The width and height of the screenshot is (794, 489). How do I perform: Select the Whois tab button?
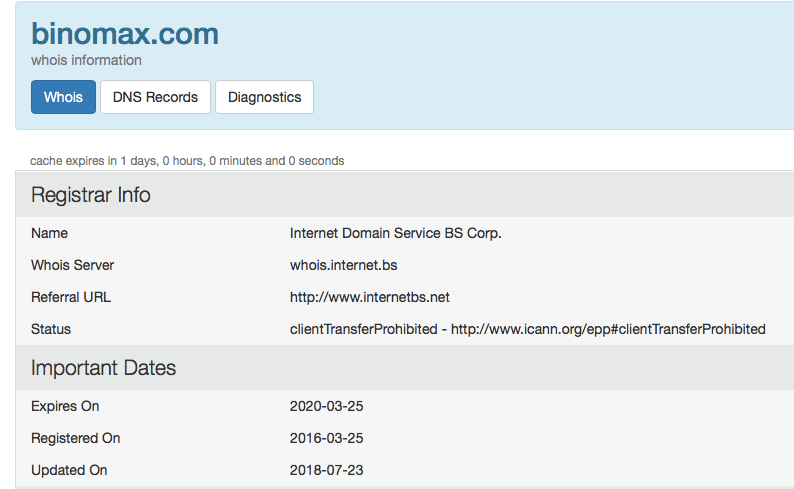(x=63, y=97)
